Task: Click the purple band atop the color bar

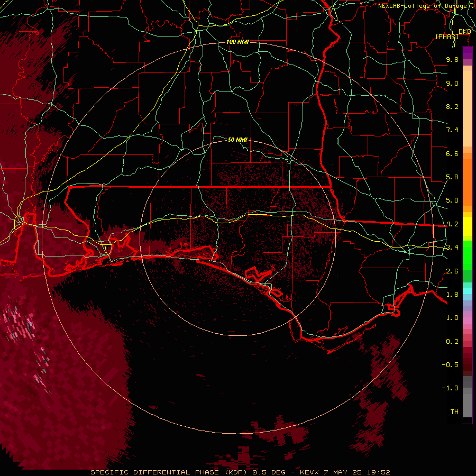Action: pos(467,53)
